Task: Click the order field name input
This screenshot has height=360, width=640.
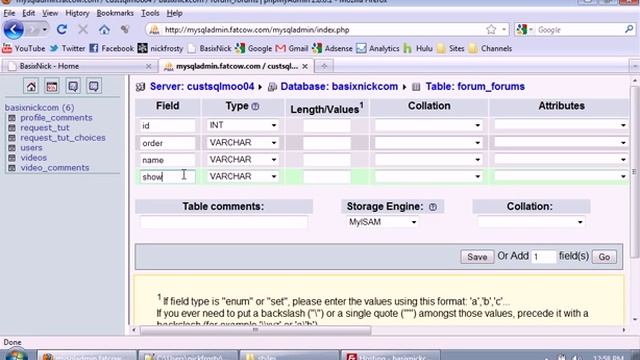Action: pyautogui.click(x=167, y=143)
